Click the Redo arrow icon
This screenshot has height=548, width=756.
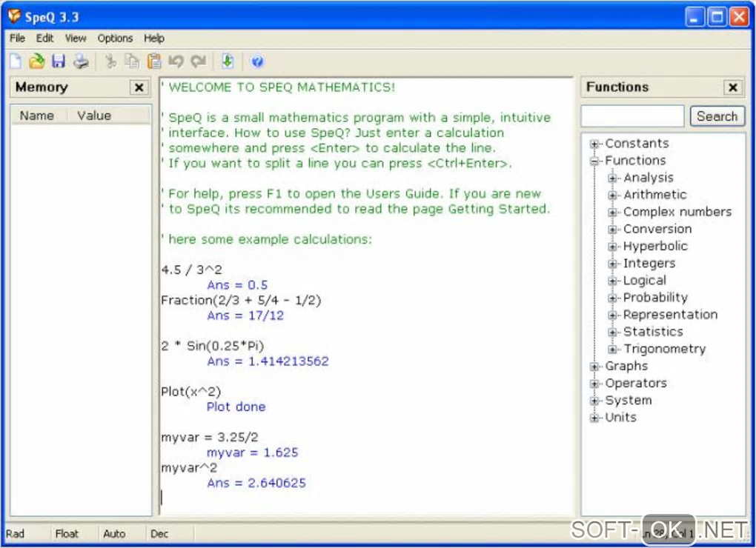(198, 61)
